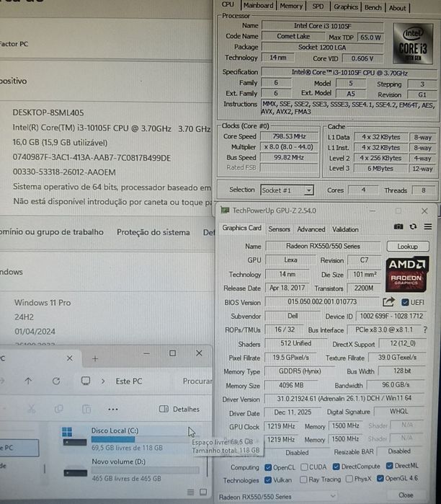Switch to GPU-Z Advanced tab

pyautogui.click(x=311, y=229)
